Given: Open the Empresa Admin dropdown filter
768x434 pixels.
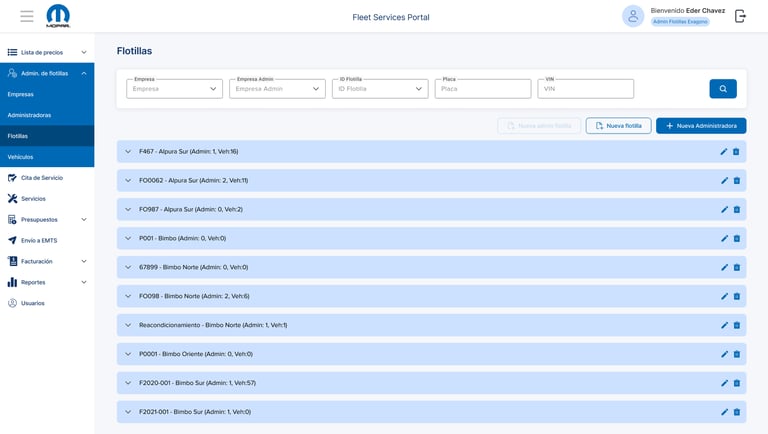Looking at the screenshot, I should pyautogui.click(x=277, y=89).
